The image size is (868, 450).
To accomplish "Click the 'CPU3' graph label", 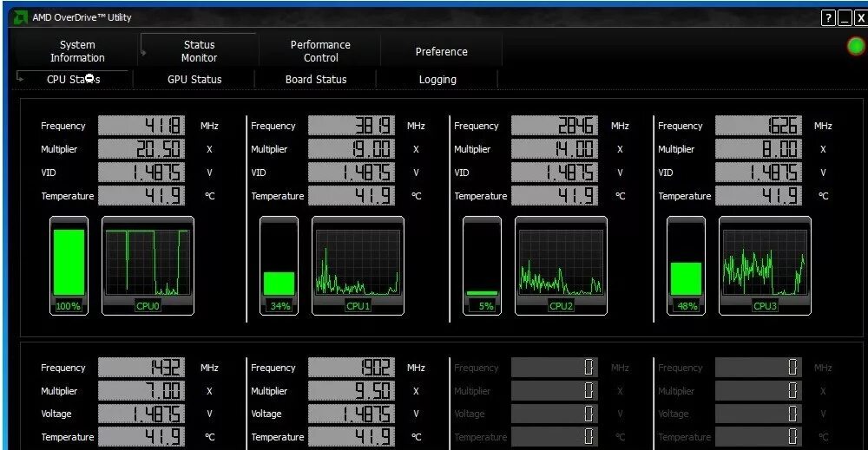I will point(765,306).
